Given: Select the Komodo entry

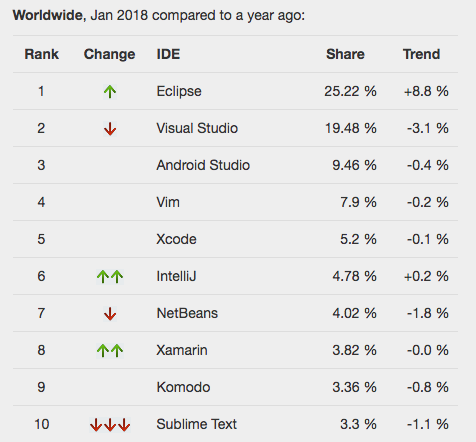Looking at the screenshot, I should 183,387.
